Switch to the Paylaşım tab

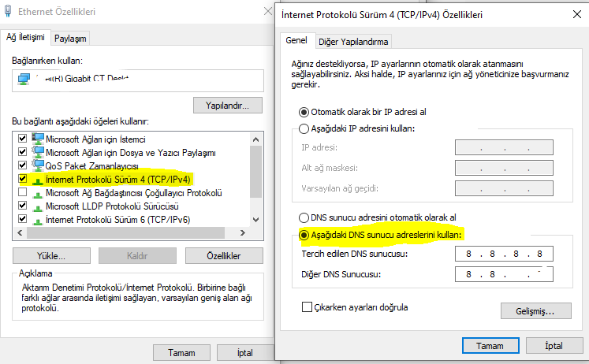click(x=70, y=38)
